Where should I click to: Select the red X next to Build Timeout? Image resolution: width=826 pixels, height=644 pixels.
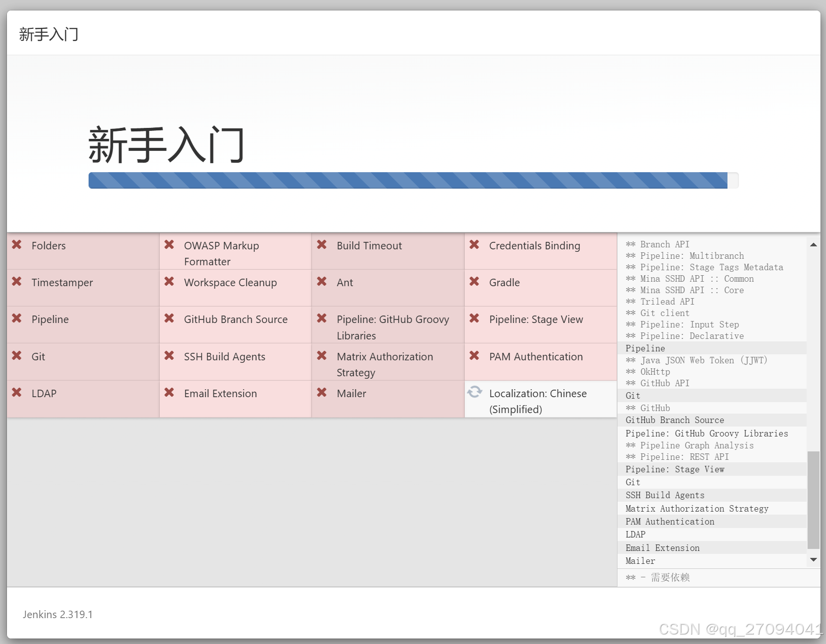click(x=322, y=245)
